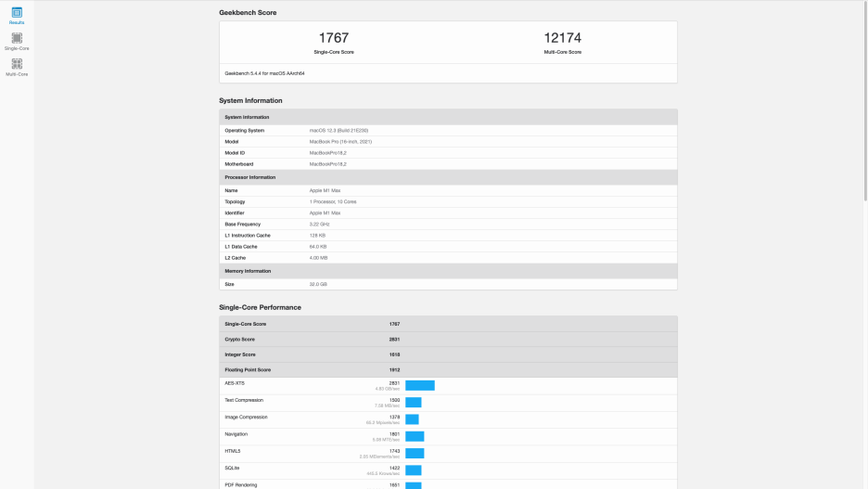Click the vertical scrollbar thumb
This screenshot has height=489, width=868.
[865, 102]
